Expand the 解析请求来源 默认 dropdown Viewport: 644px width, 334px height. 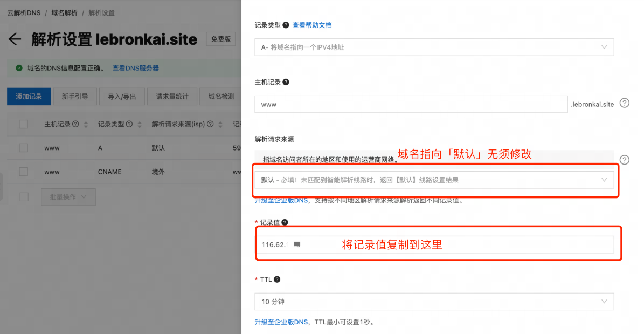coord(434,180)
